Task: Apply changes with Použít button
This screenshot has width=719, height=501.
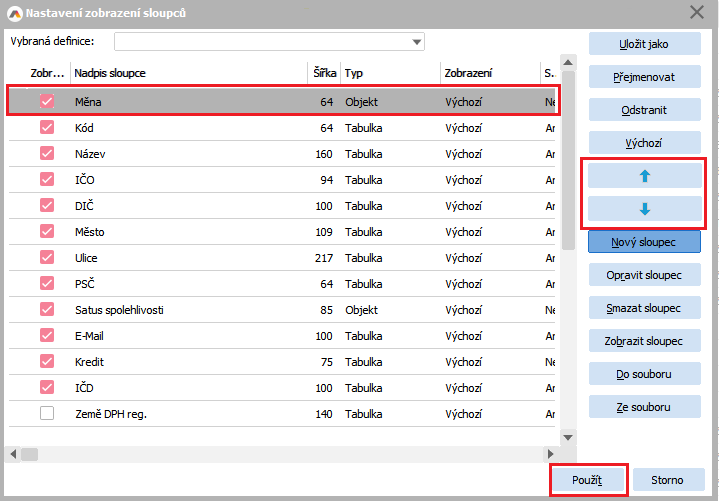Action: (587, 480)
